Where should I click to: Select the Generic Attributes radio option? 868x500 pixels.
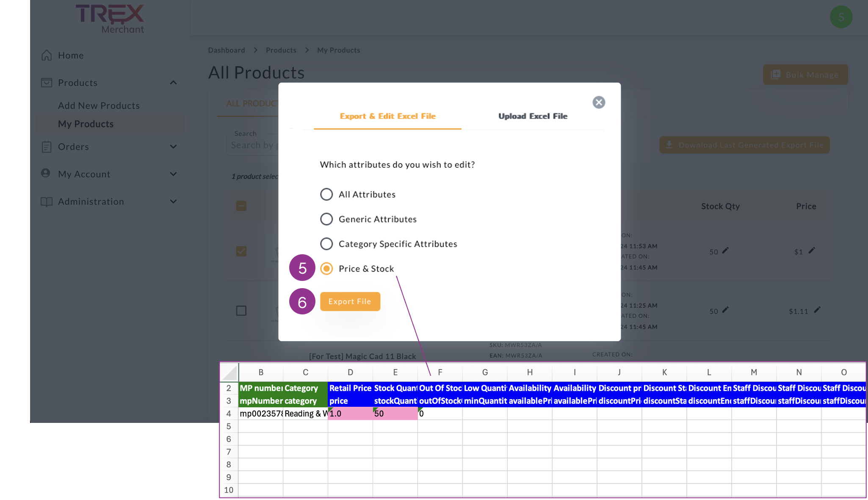[326, 219]
